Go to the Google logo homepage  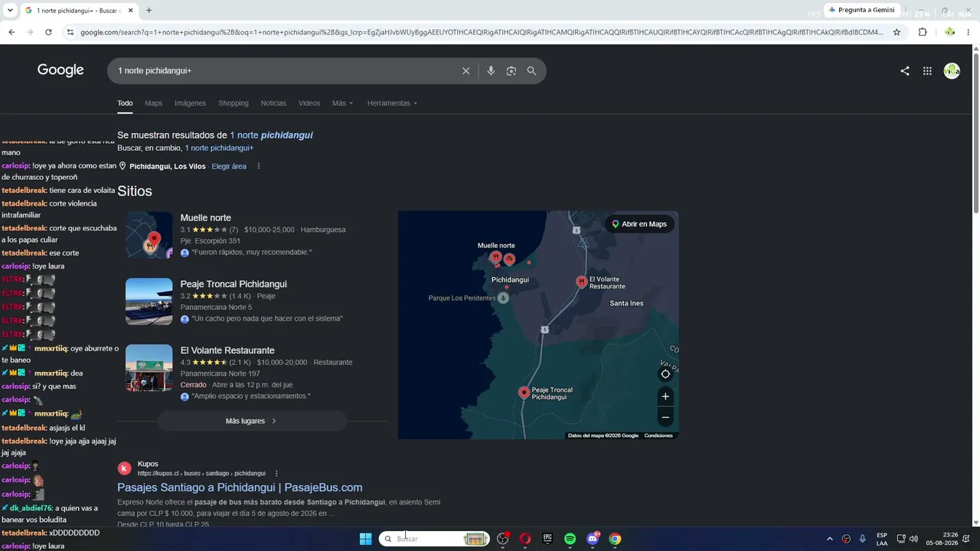pos(60,70)
